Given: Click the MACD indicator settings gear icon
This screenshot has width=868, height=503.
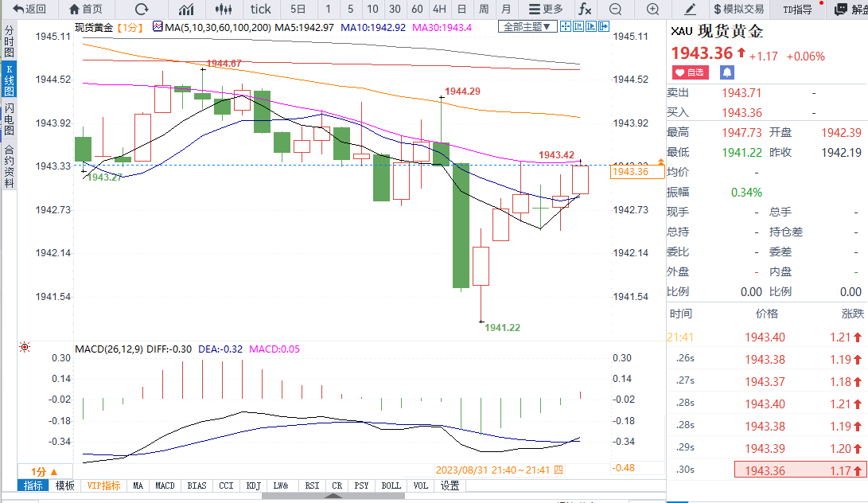Looking at the screenshot, I should click(25, 347).
